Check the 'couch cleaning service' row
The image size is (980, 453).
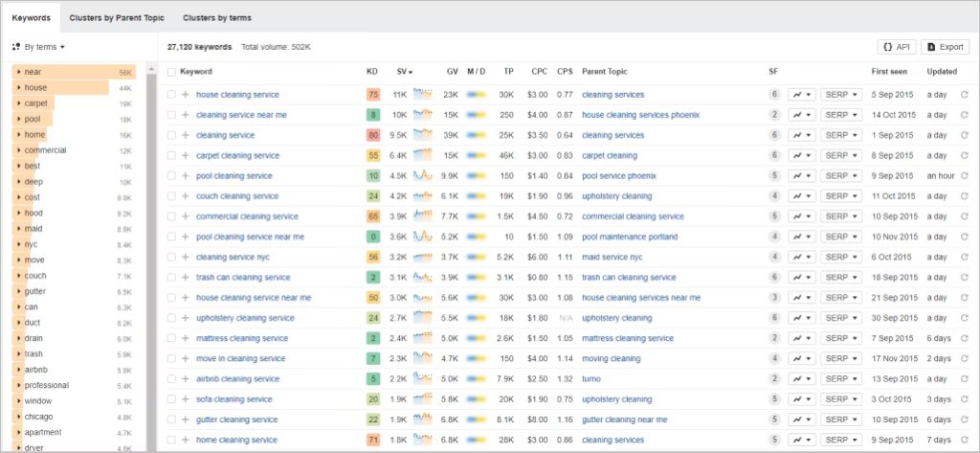click(171, 196)
